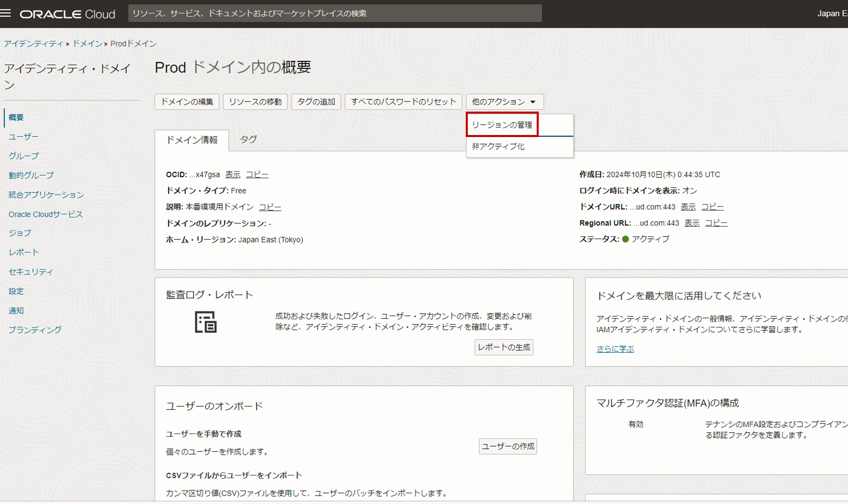The height and width of the screenshot is (504, 848).
Task: Click 表示 link next to ドメインURL
Action: 688,207
